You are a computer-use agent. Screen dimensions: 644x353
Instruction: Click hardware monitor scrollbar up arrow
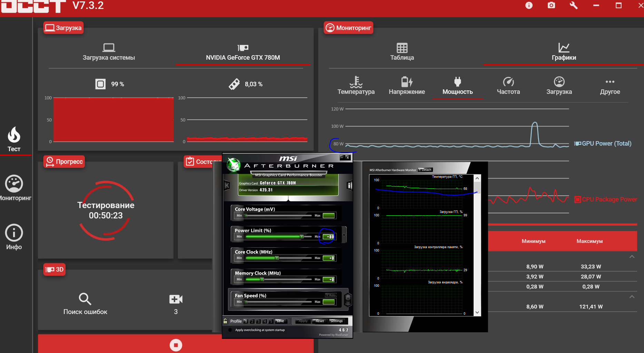click(x=477, y=178)
